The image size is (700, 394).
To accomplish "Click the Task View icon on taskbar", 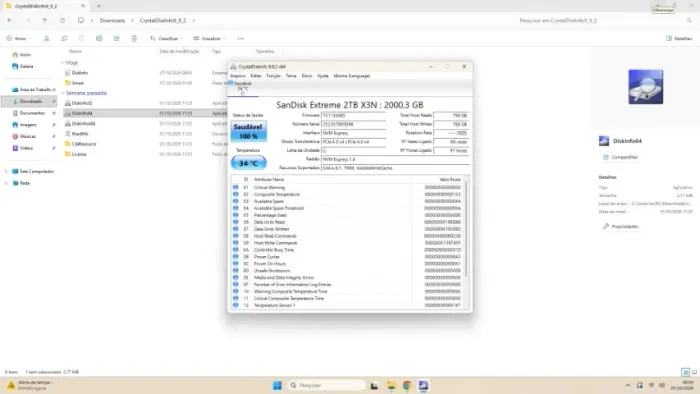I will (374, 386).
